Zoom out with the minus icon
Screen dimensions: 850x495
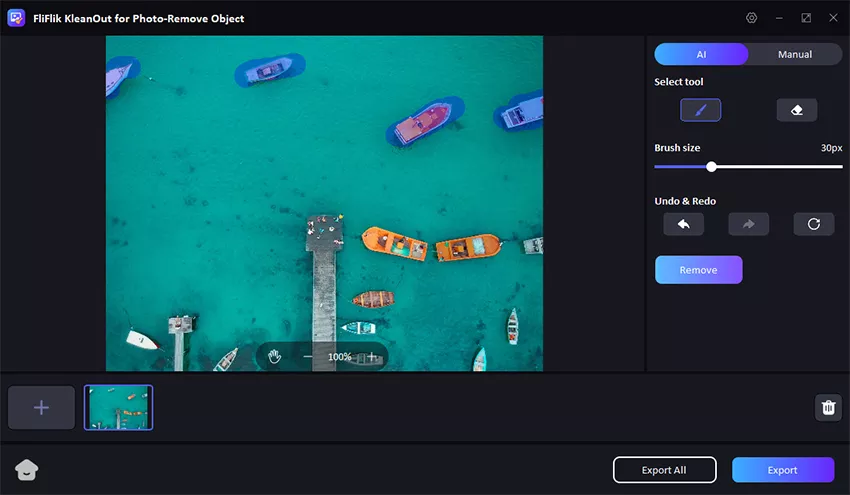(307, 357)
